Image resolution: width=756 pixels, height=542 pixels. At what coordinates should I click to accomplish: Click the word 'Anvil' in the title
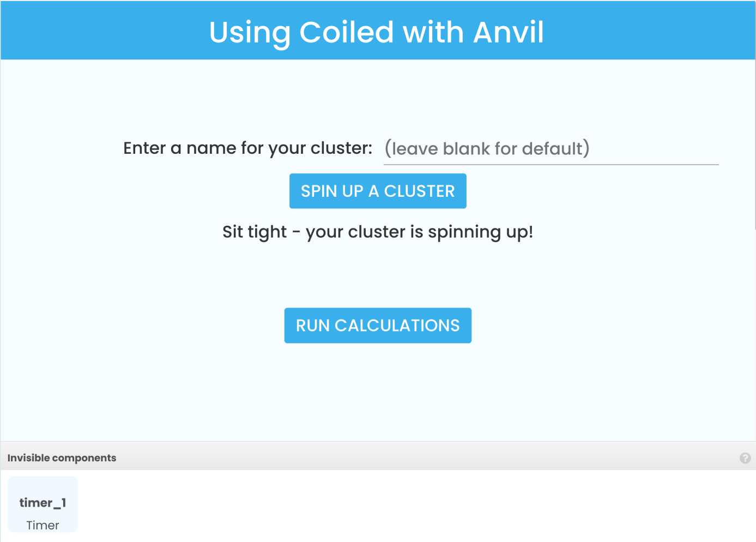tap(508, 32)
